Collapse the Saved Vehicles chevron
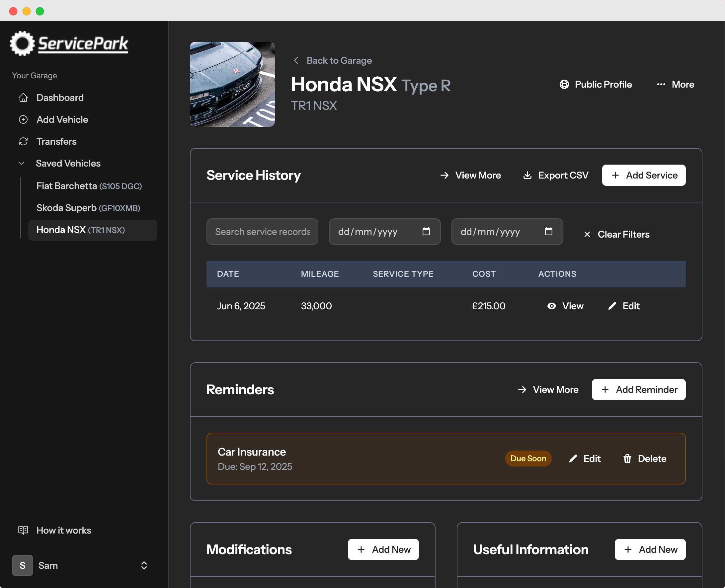The width and height of the screenshot is (725, 588). 21,163
